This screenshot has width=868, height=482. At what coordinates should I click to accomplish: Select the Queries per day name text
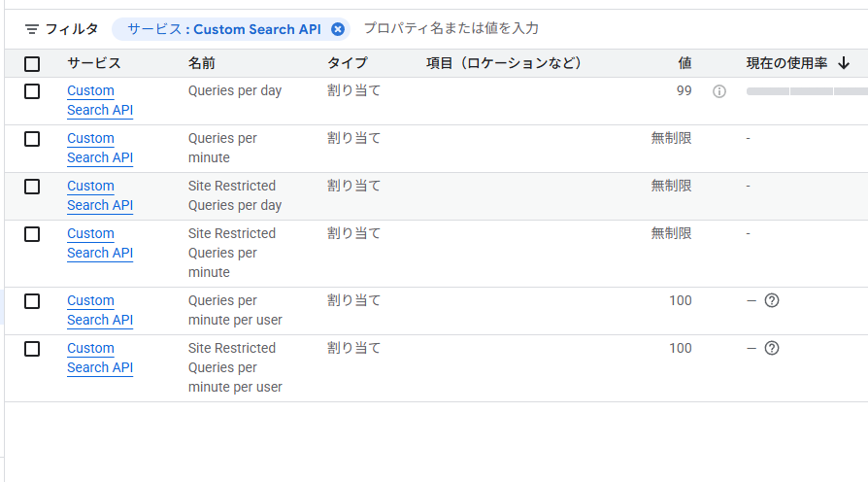point(235,90)
